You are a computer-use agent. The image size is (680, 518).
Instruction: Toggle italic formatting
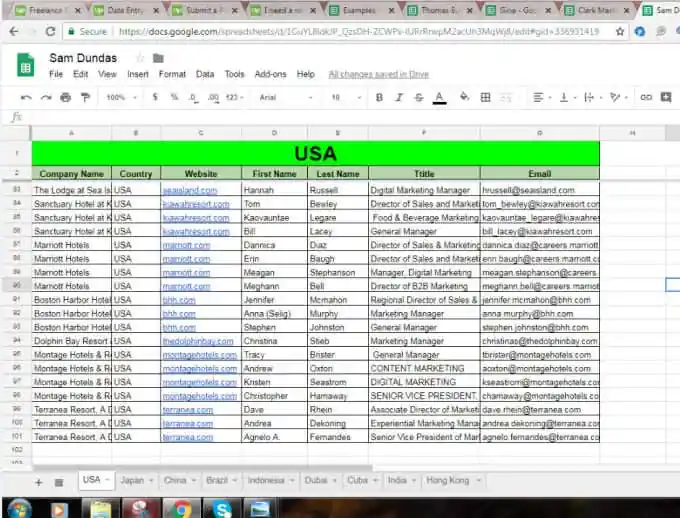point(399,97)
